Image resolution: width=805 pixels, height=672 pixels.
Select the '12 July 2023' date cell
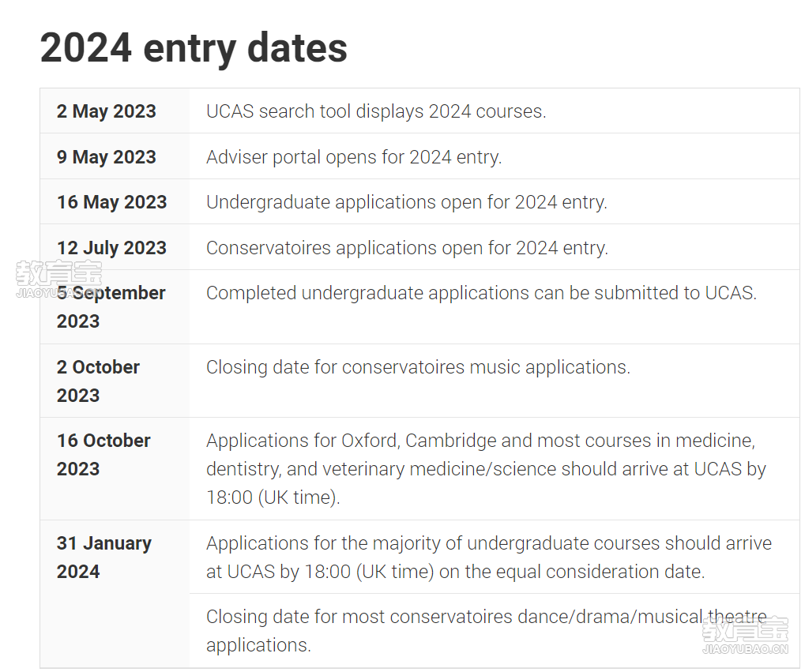(x=115, y=247)
